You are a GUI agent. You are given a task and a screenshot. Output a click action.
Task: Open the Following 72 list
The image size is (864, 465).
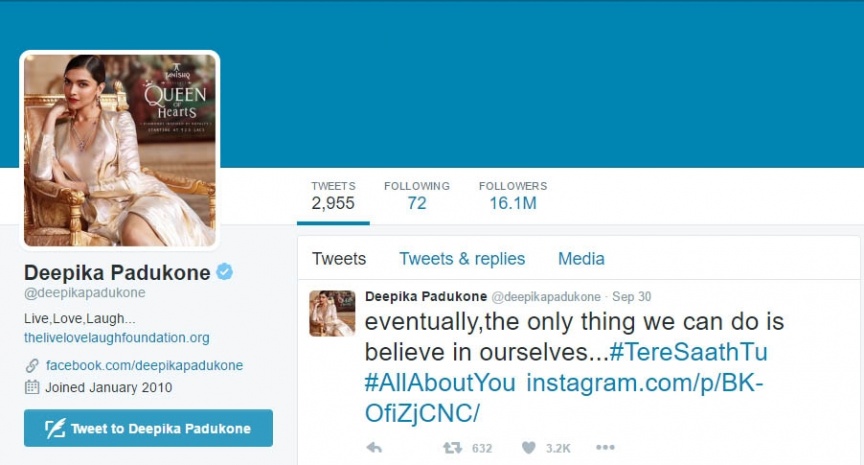point(417,196)
